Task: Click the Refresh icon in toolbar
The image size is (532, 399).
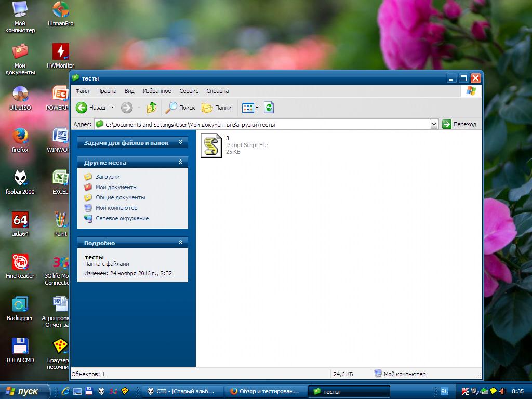Action: pos(269,108)
